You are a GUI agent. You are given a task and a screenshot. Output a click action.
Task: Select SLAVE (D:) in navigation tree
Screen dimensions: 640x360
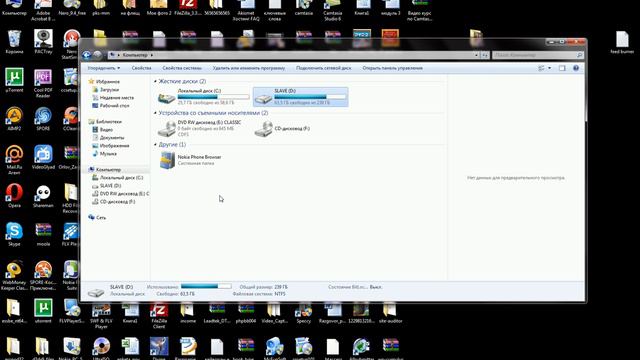click(x=110, y=186)
